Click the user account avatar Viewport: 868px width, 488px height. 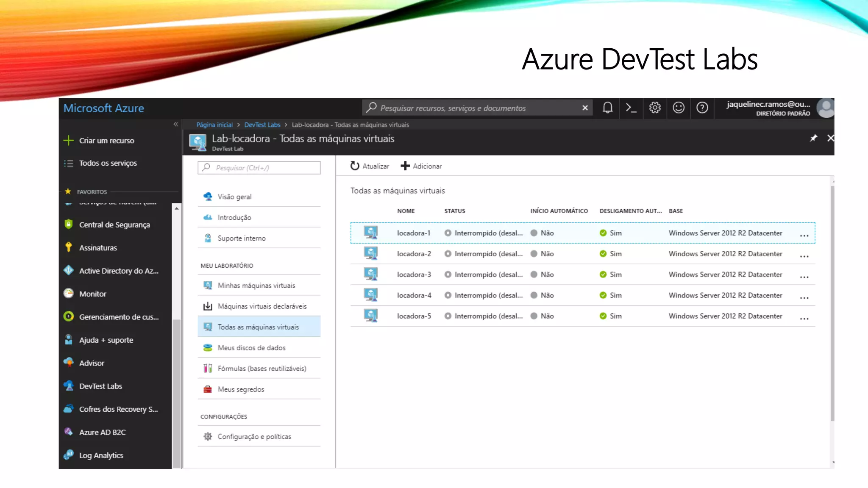(x=825, y=108)
